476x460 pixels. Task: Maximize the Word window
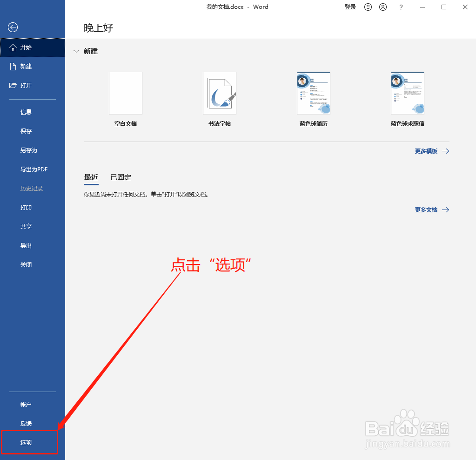point(444,7)
